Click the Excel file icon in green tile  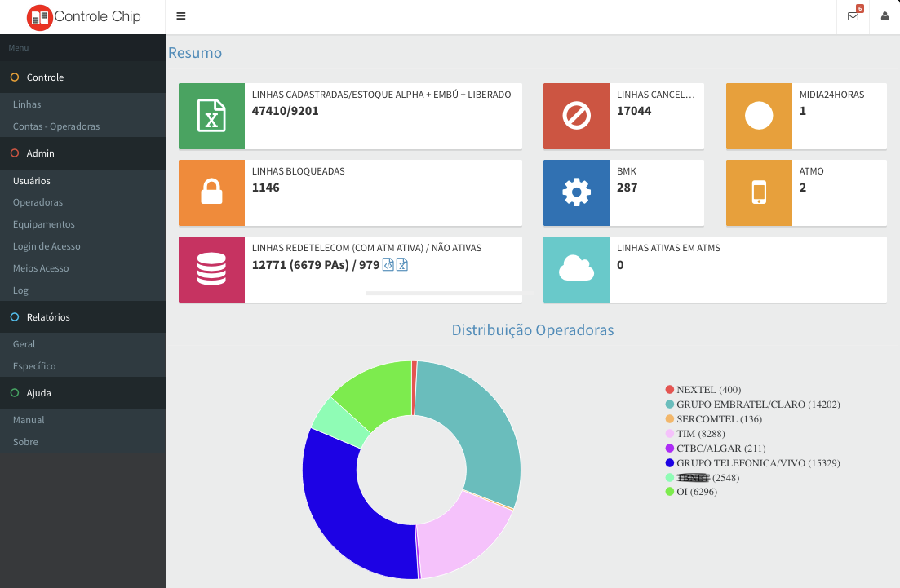(211, 116)
